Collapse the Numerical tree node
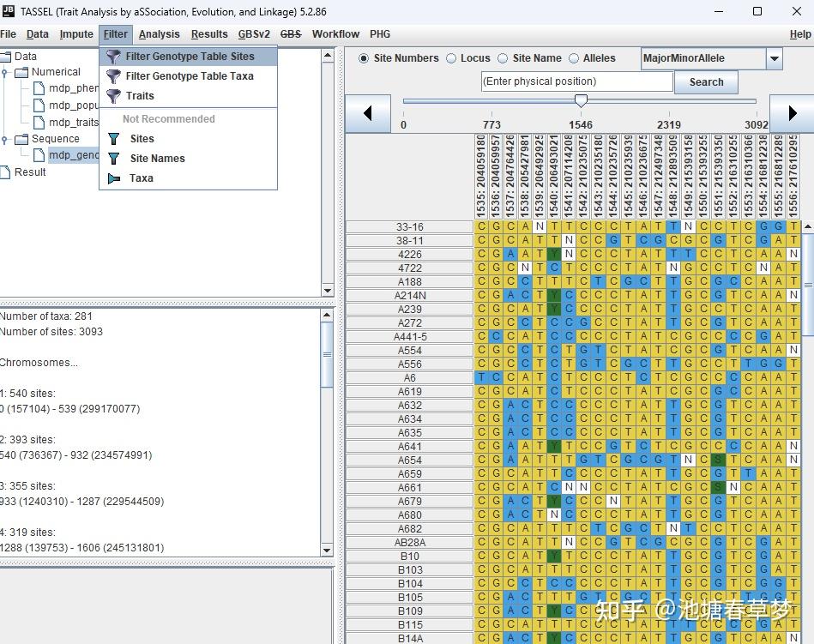 (4, 73)
